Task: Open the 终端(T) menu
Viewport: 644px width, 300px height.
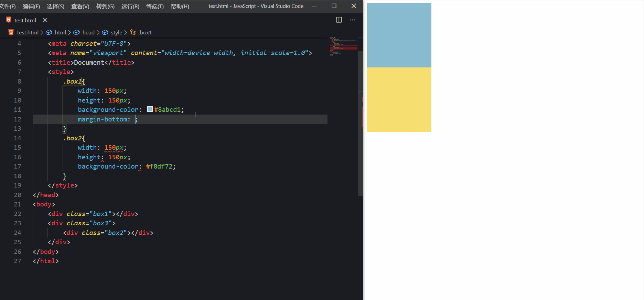Action: coord(155,6)
